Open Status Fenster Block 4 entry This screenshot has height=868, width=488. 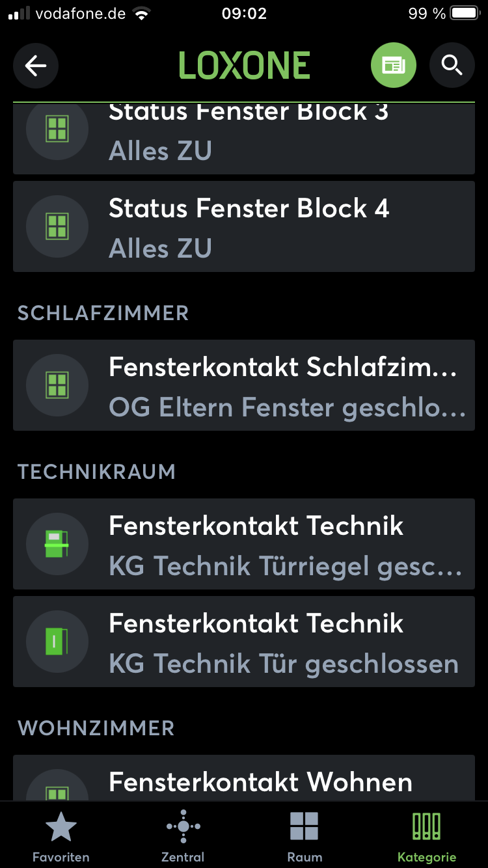(x=249, y=209)
